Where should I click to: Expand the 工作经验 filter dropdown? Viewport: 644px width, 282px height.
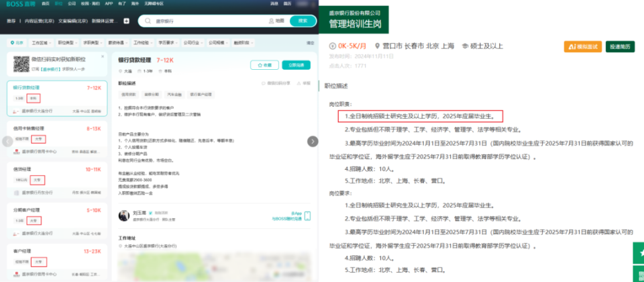point(142,43)
